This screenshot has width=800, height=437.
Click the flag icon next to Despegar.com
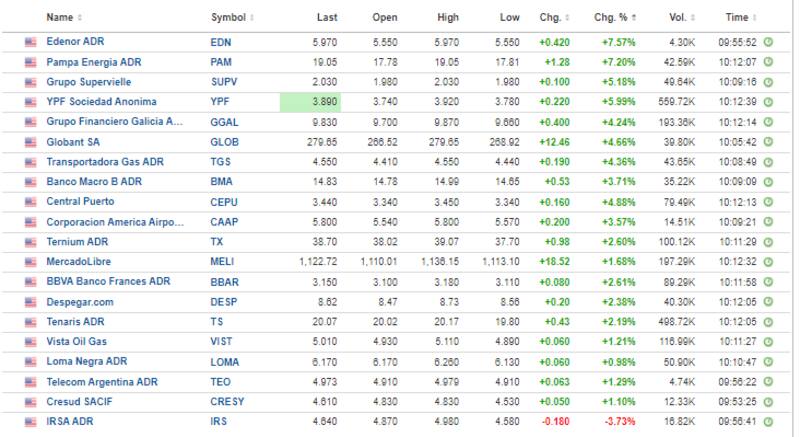click(30, 300)
